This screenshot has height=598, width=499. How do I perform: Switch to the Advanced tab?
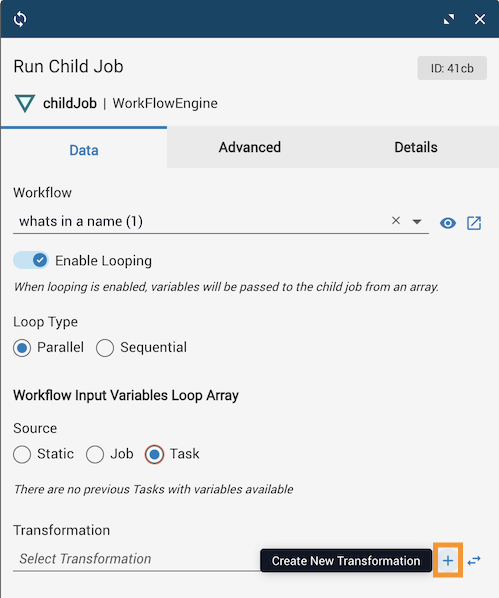[250, 147]
